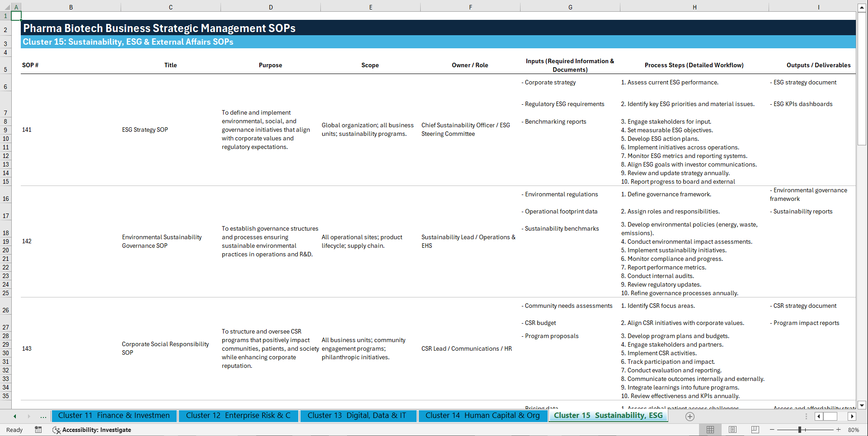Open Cluster 11 Finance & Investment sheet

[x=114, y=415]
